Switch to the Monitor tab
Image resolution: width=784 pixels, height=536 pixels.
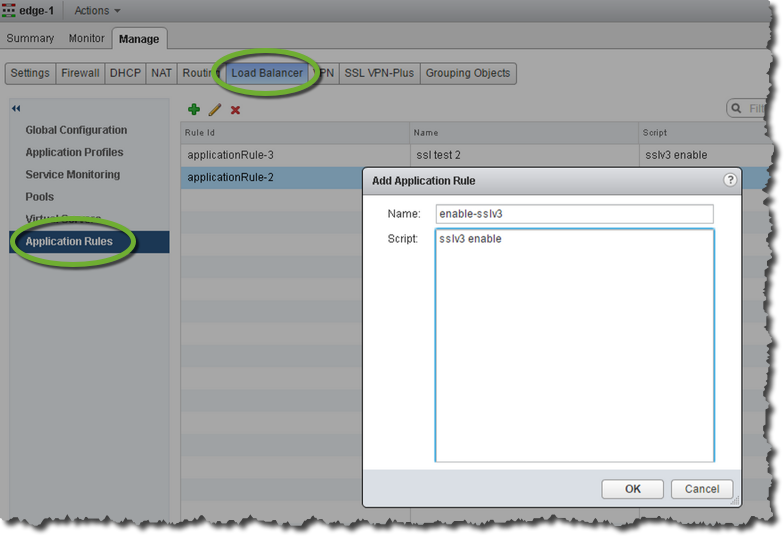86,38
